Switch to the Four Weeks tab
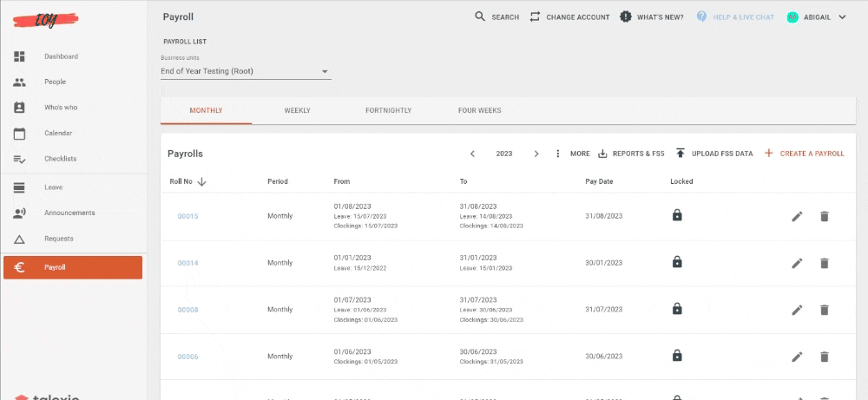The image size is (868, 400). click(479, 111)
